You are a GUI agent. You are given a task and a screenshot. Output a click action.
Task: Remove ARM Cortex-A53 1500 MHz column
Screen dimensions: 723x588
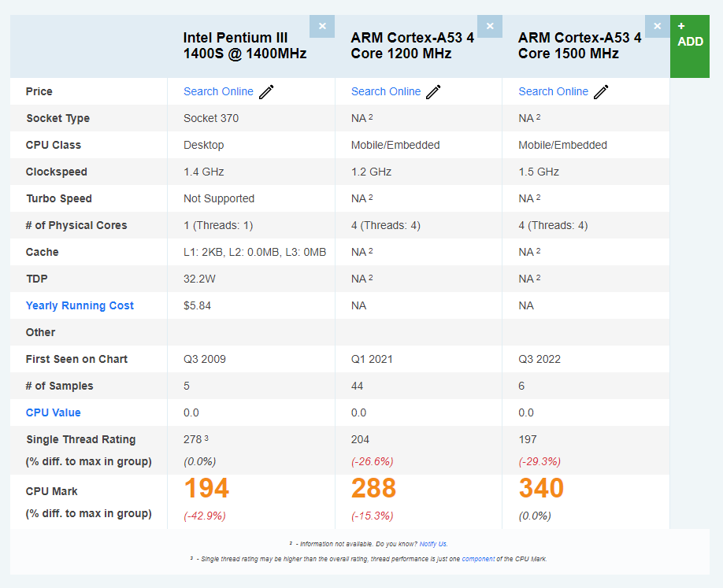(x=657, y=26)
